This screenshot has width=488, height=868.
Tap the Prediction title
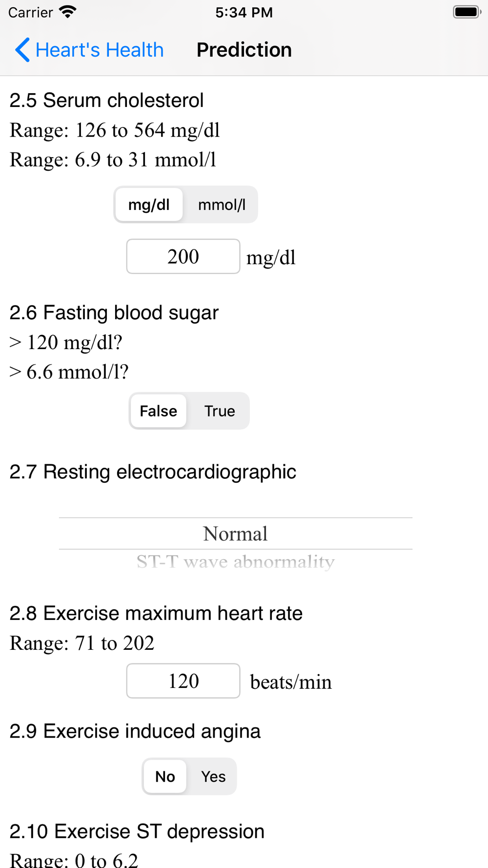pyautogui.click(x=244, y=50)
